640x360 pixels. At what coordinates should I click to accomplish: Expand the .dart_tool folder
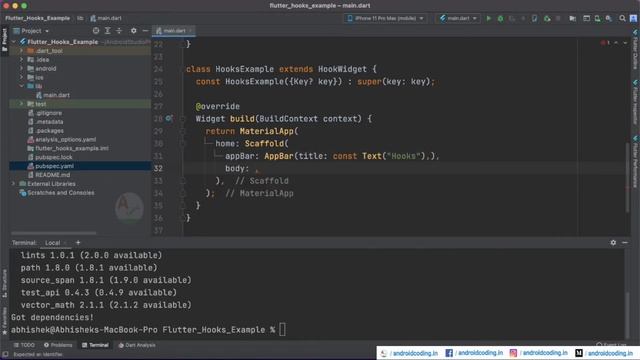(x=22, y=51)
